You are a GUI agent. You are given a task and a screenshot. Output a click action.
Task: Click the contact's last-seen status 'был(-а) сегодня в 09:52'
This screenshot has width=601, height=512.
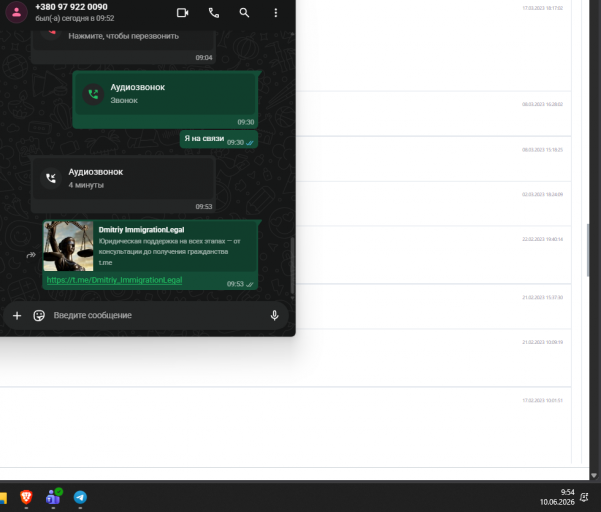[75, 18]
